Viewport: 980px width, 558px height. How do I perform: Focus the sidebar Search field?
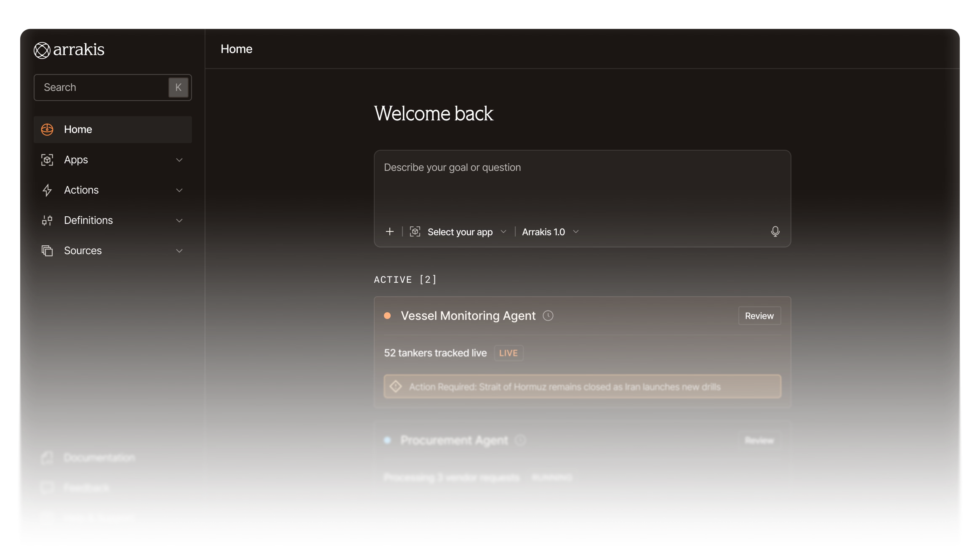pos(112,88)
